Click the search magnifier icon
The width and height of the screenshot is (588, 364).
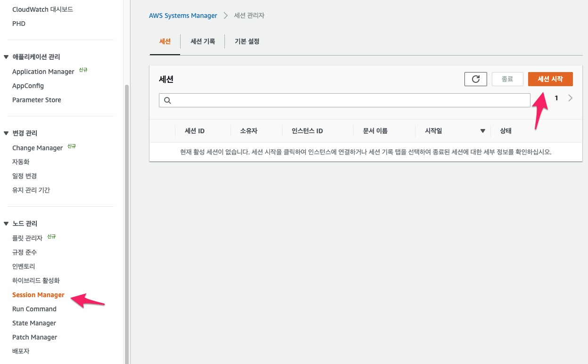[167, 100]
